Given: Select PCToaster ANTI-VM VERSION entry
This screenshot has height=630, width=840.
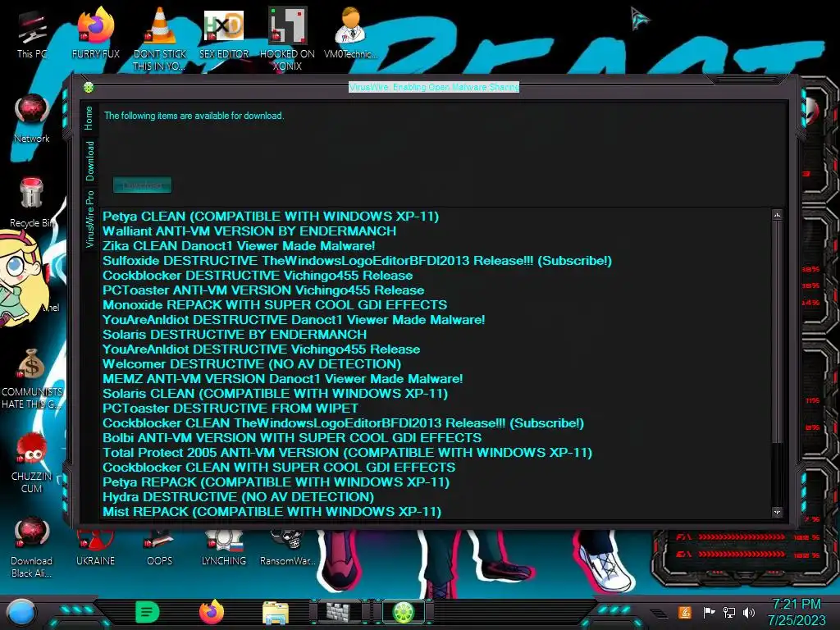Looking at the screenshot, I should tap(263, 290).
